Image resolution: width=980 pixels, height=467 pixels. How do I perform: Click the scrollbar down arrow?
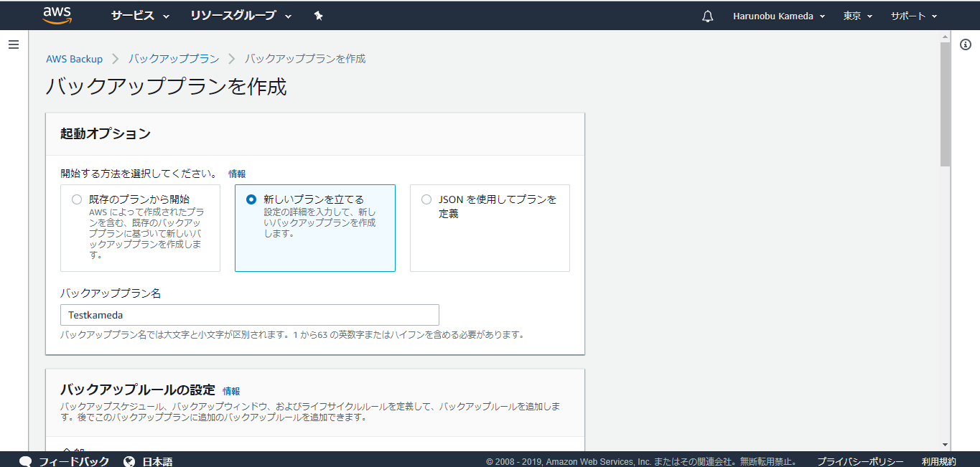click(x=945, y=445)
